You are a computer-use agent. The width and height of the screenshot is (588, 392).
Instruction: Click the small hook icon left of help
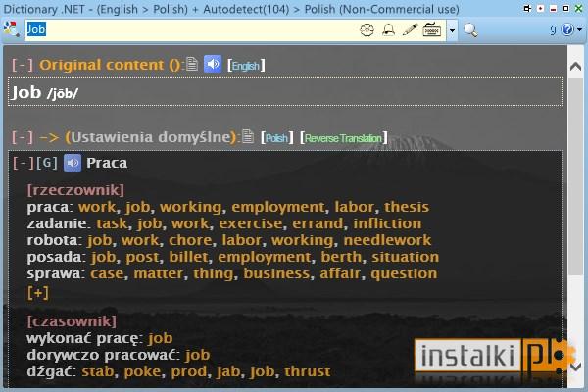pos(553,30)
